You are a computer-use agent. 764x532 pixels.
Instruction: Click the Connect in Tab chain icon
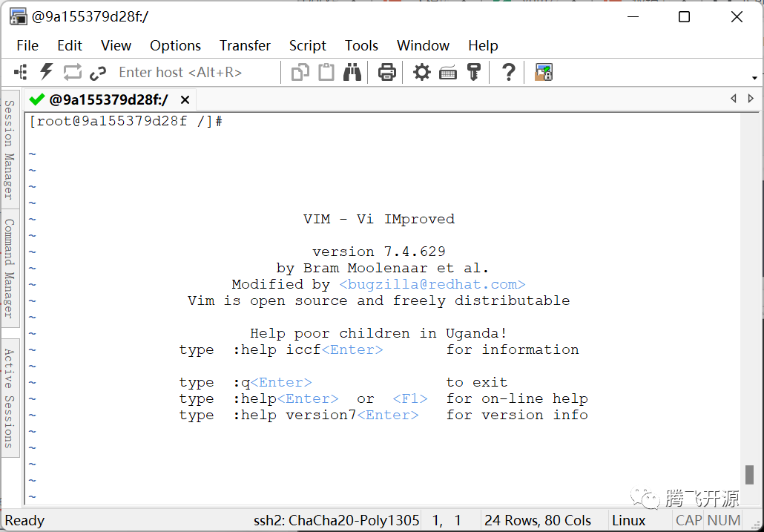98,73
